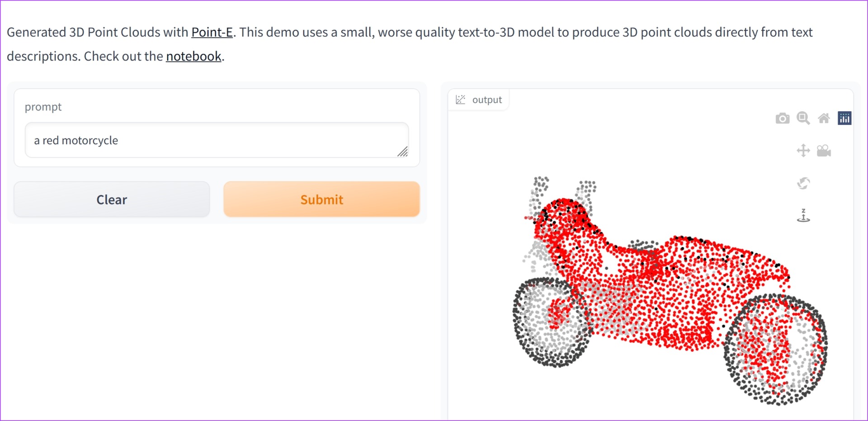
Task: Click the prompt textbox resize handle
Action: (x=403, y=152)
